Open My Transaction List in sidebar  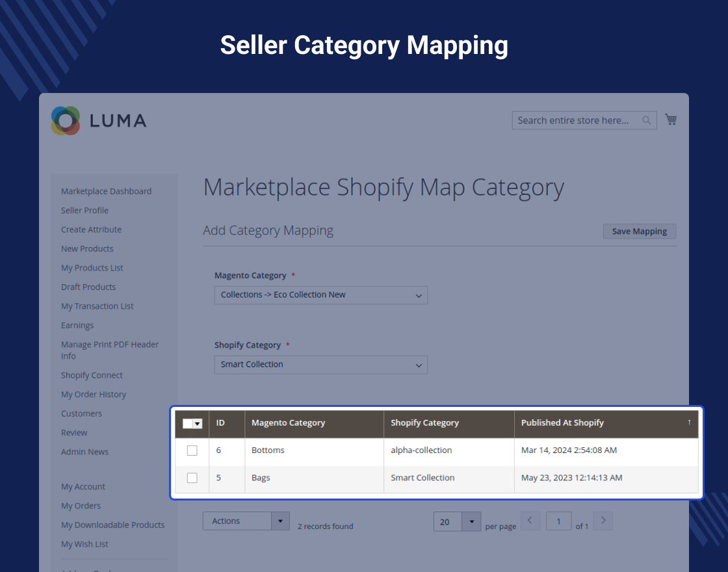(97, 306)
